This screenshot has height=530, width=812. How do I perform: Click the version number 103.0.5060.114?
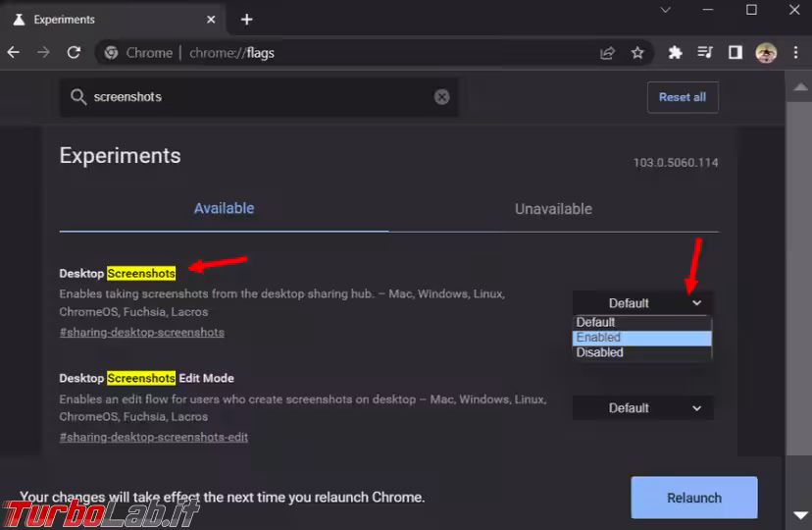(x=676, y=163)
